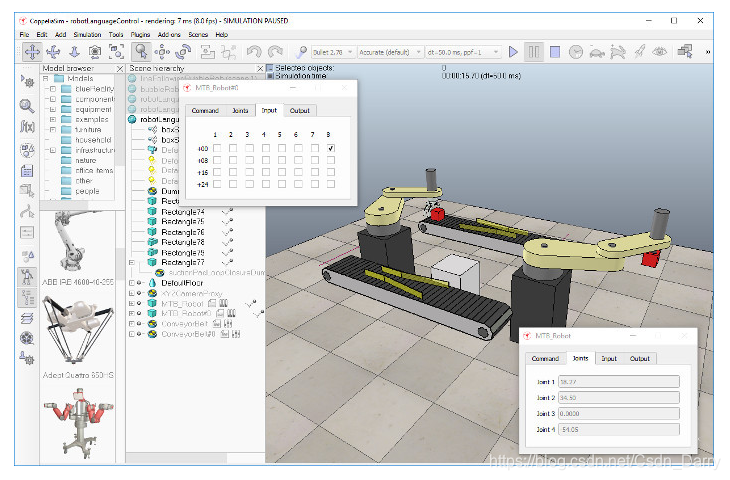Screen dimensions: 730x480
Task: Toggle threaded rendering rocket icon
Action: pyautogui.click(x=639, y=52)
